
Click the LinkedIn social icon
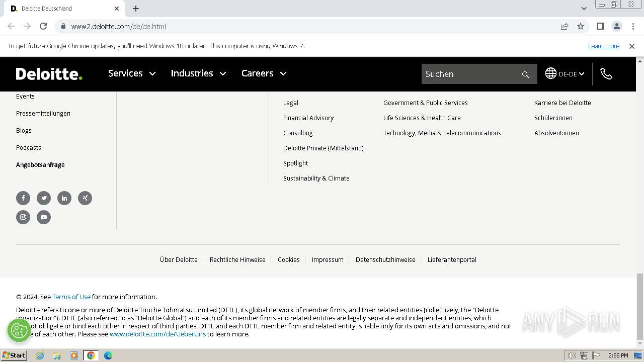64,198
